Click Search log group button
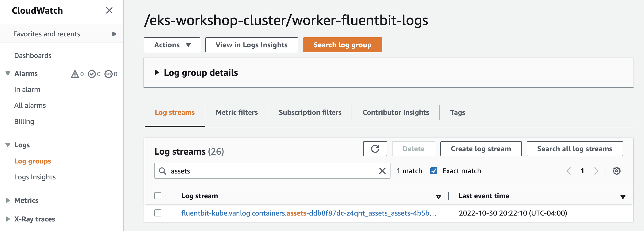The image size is (644, 231). (342, 45)
